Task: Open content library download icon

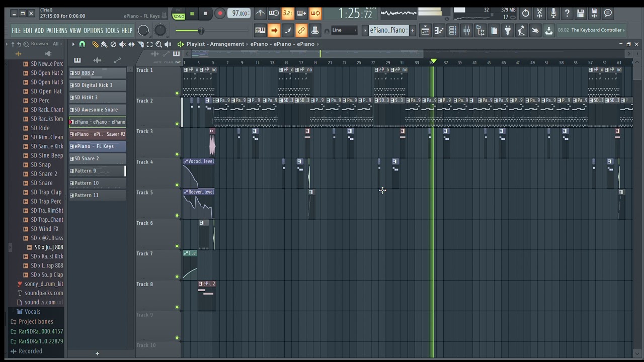Action: (549, 31)
